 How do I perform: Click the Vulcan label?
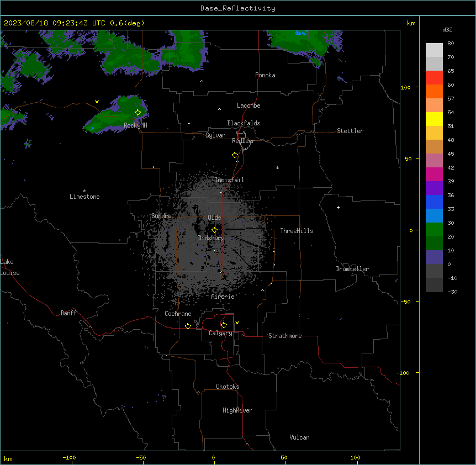[299, 437]
